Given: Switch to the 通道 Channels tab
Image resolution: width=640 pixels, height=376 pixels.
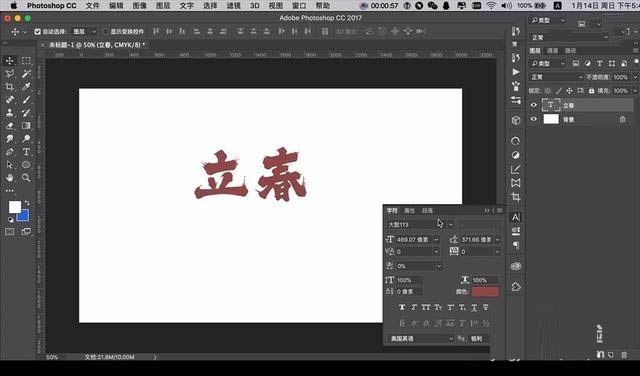Looking at the screenshot, I should click(552, 51).
